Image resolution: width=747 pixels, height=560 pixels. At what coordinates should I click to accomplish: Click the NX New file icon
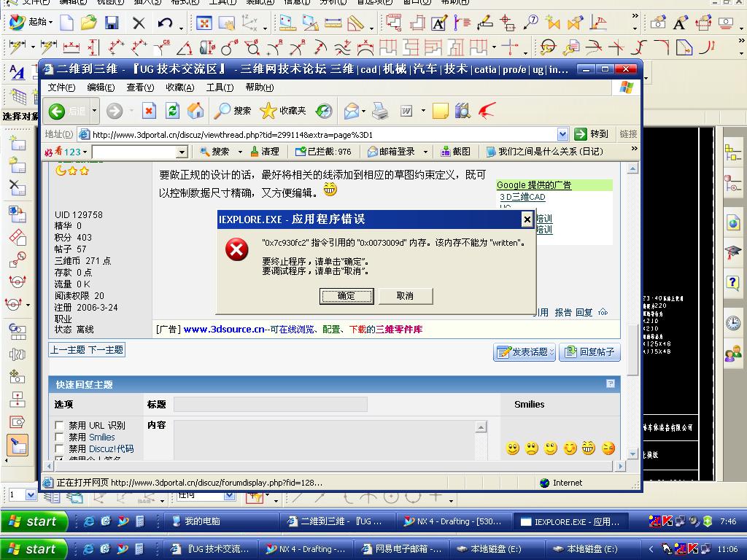pos(66,23)
